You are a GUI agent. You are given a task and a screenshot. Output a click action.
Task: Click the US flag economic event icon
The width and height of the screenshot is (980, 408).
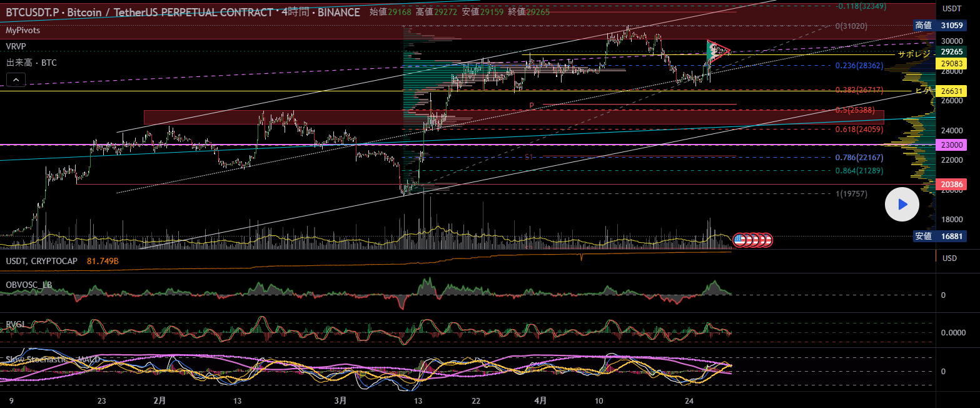pos(739,239)
